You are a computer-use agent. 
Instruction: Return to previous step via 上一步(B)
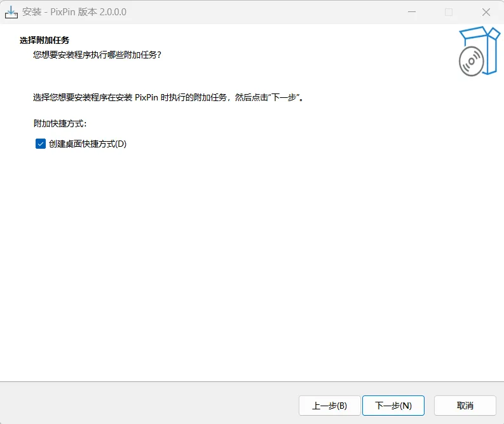coord(329,406)
